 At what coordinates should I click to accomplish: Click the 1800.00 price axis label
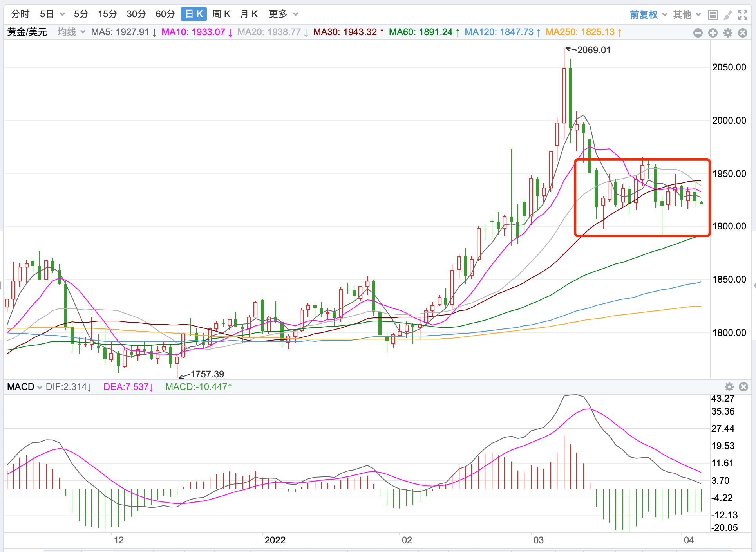click(x=729, y=333)
